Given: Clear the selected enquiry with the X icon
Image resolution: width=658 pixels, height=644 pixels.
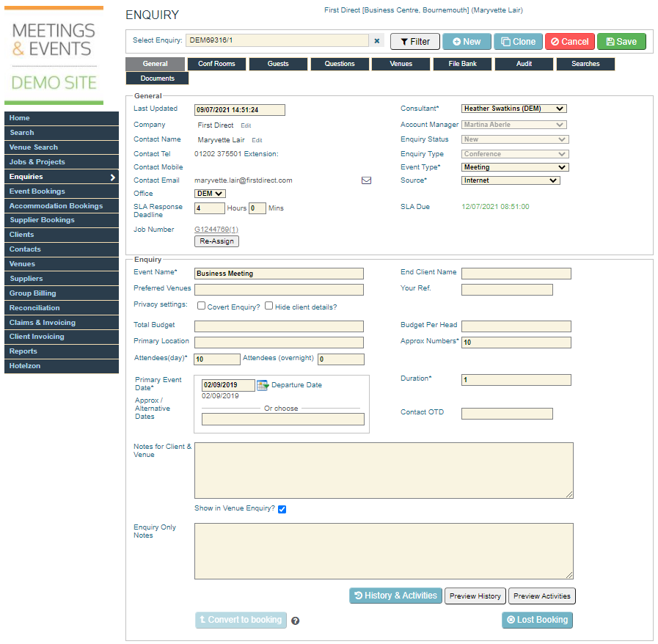Looking at the screenshot, I should coord(376,40).
